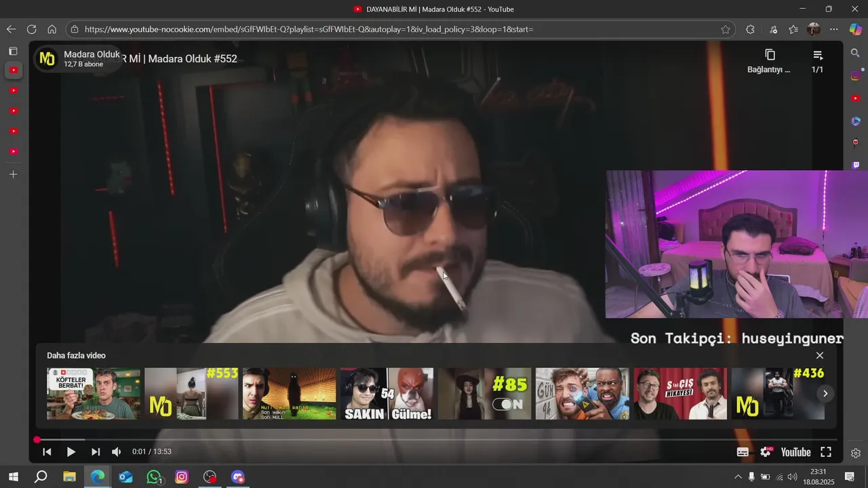The height and width of the screenshot is (488, 868).
Task: Copy the video link with Bağlantıyı button
Action: coord(770,60)
